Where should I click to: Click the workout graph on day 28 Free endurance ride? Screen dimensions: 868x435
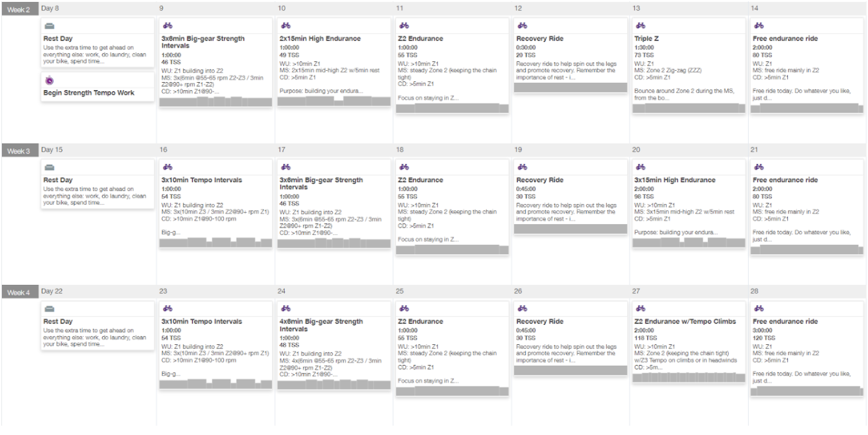point(807,391)
